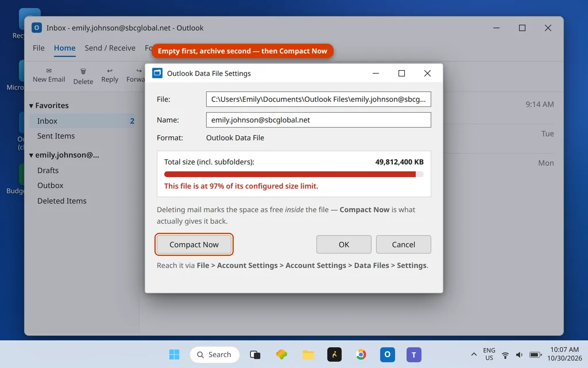This screenshot has width=588, height=368.
Task: Open the black hiker app on taskbar
Action: [x=334, y=354]
